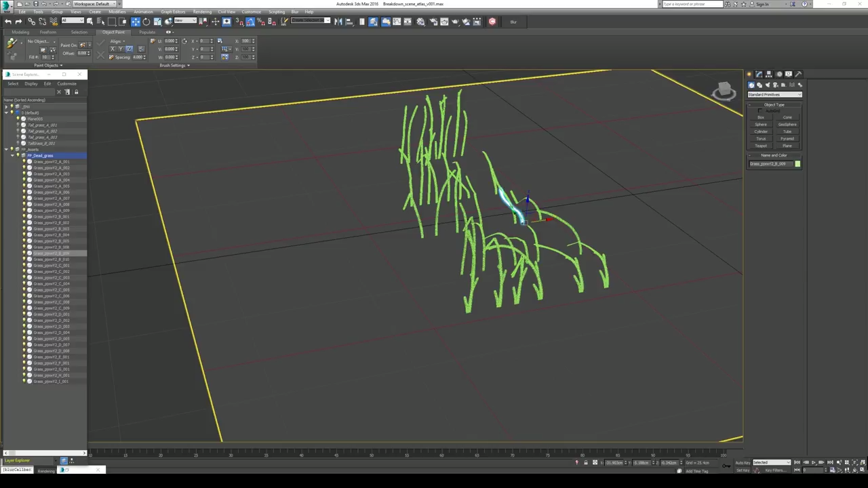
Task: Click the Cameras category icon
Action: 775,85
